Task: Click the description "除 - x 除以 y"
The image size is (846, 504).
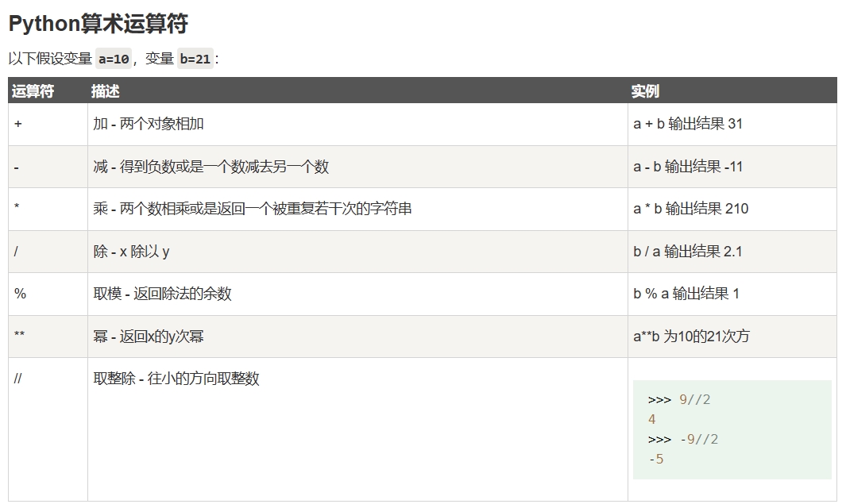Action: click(x=131, y=252)
